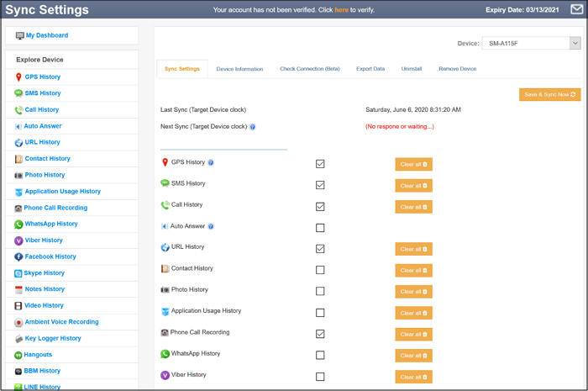Click the Viber icon in sidebar

pos(18,240)
